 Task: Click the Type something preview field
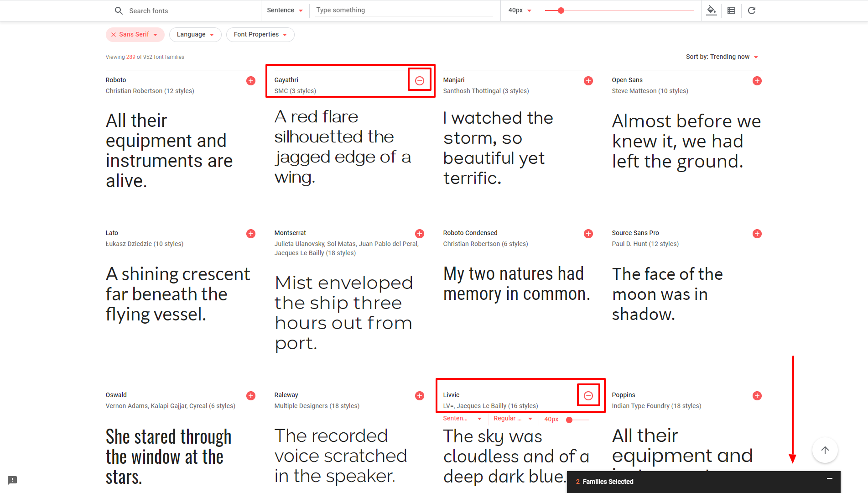[x=403, y=10]
